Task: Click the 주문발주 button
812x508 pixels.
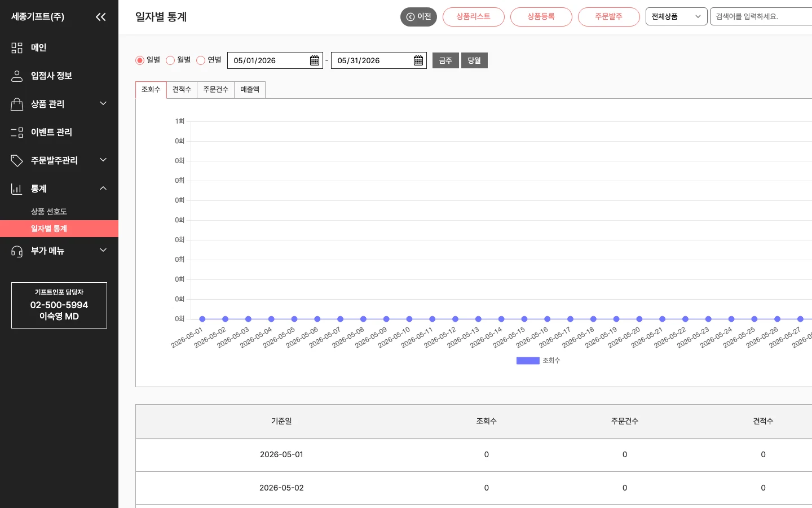Action: 609,17
